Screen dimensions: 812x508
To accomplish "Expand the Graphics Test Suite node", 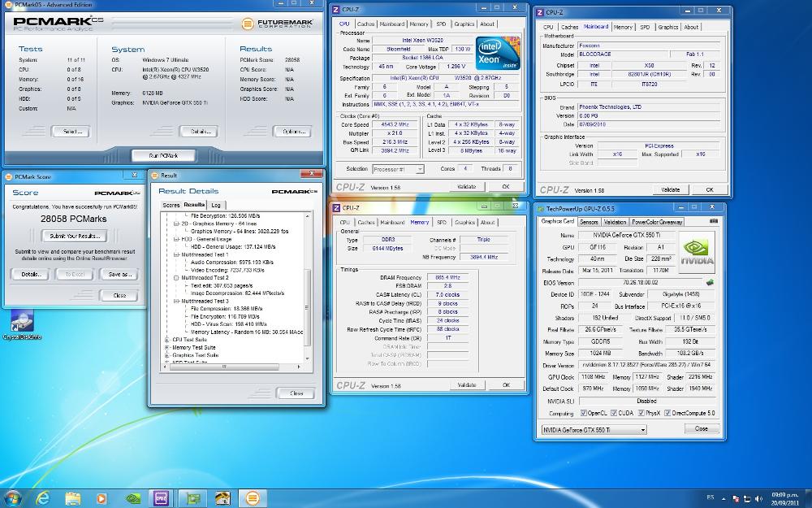I will tap(166, 355).
